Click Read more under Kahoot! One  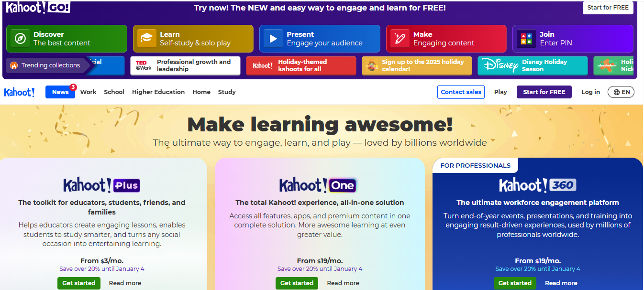click(343, 283)
